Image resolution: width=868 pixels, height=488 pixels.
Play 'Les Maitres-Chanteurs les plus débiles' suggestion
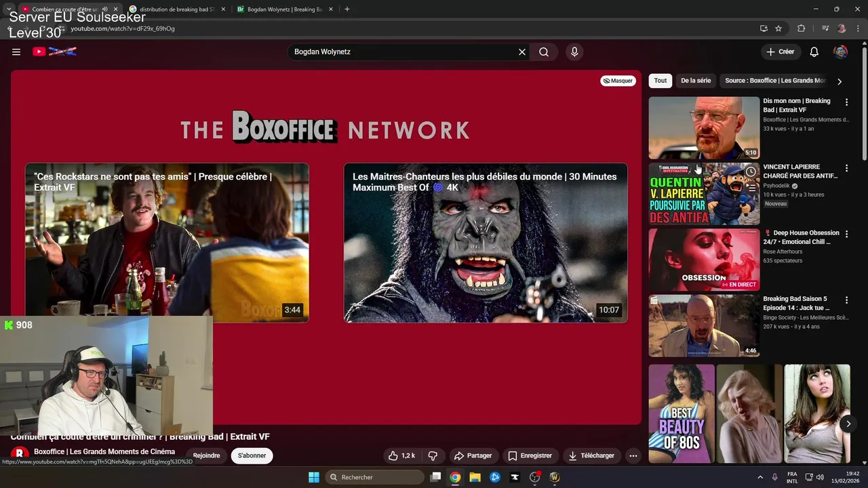(x=486, y=243)
